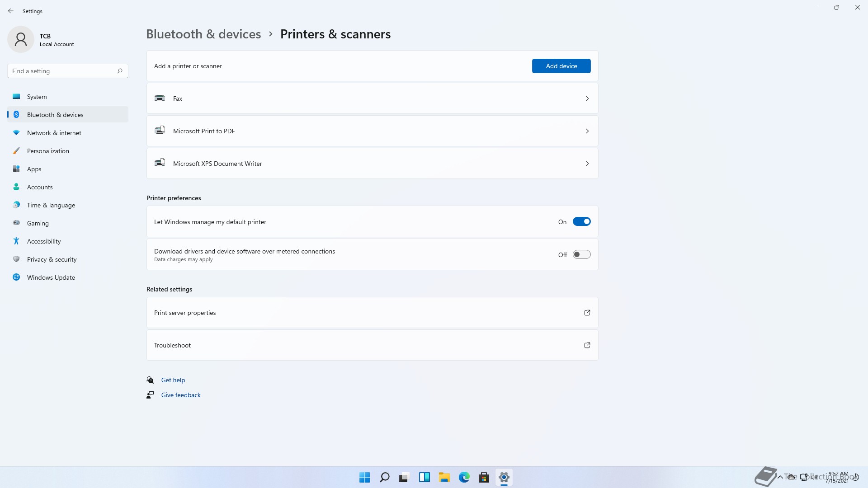The height and width of the screenshot is (488, 868).
Task: Open Microsoft Store from the taskbar
Action: 484,477
